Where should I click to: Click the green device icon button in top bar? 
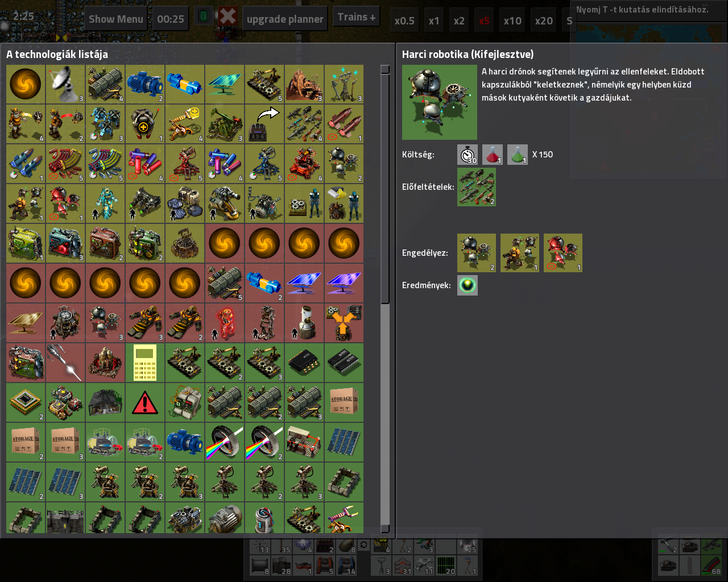tap(203, 16)
